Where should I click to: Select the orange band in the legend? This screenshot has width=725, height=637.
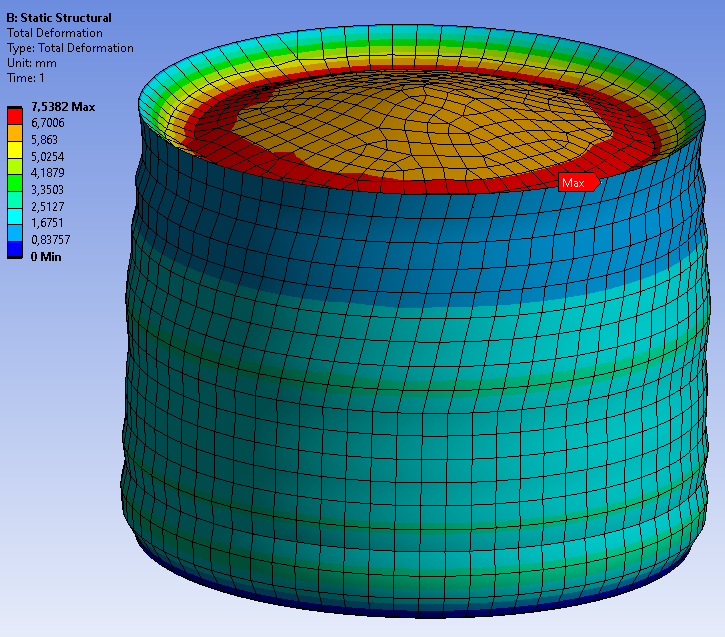point(15,132)
